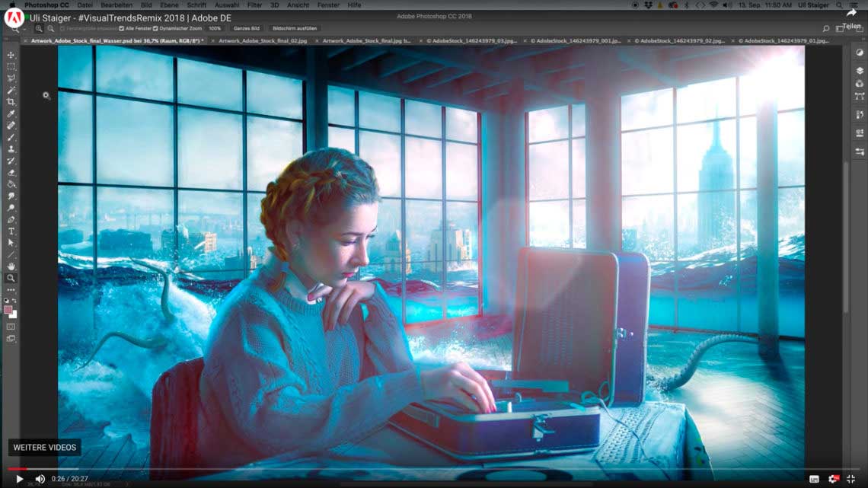
Task: Click the Teilen share button
Action: (851, 19)
